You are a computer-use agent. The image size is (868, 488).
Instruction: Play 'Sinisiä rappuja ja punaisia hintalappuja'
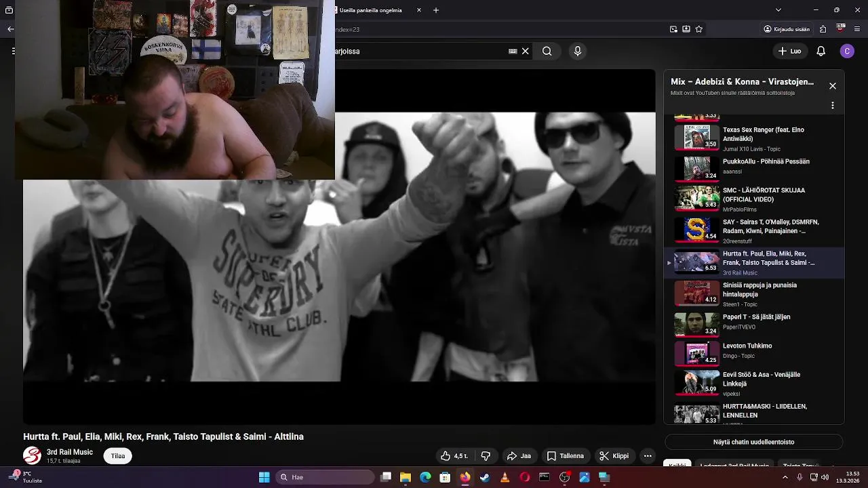coord(754,293)
